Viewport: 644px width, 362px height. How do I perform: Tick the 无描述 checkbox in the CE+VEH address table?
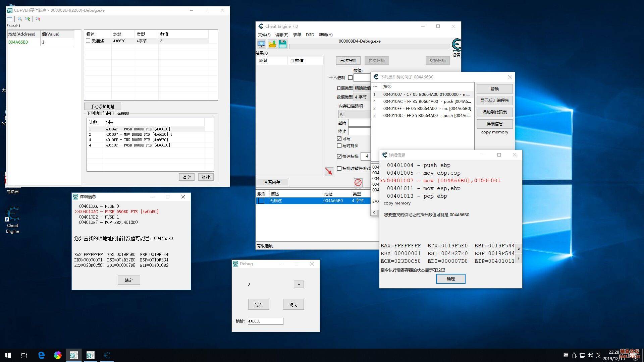88,41
